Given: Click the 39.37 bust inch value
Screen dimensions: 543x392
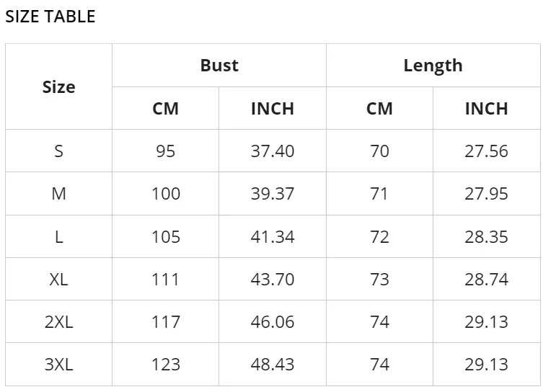Looking at the screenshot, I should coord(273,193).
